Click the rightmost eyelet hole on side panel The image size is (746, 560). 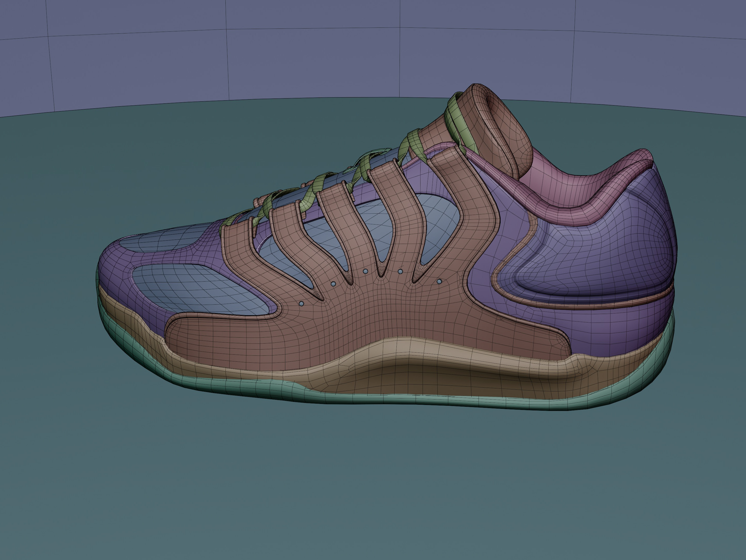coord(439,281)
